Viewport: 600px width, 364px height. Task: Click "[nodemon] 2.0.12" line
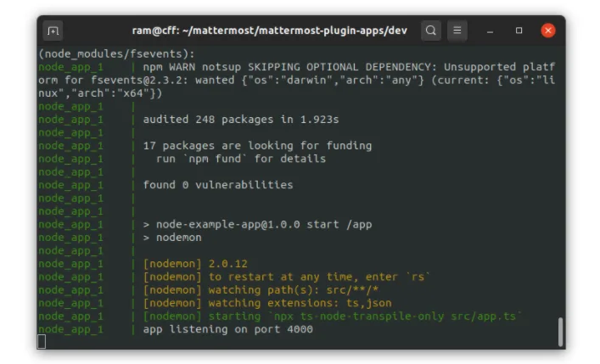195,264
